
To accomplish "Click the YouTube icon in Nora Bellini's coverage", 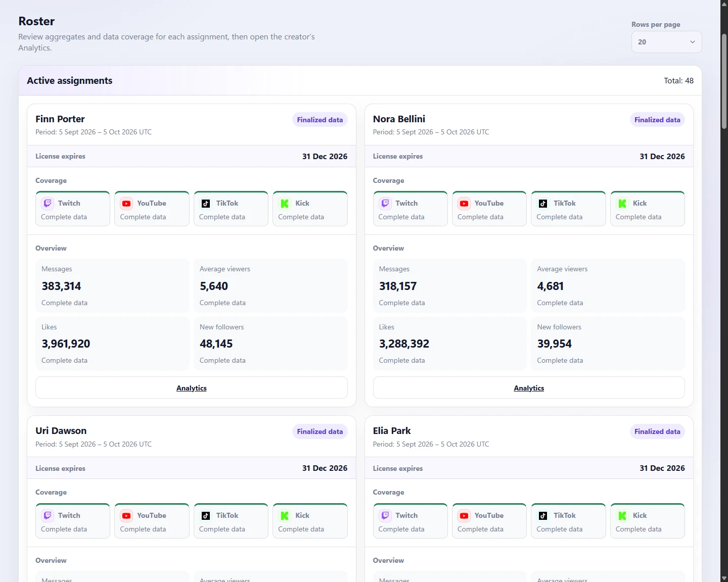I will tap(464, 203).
